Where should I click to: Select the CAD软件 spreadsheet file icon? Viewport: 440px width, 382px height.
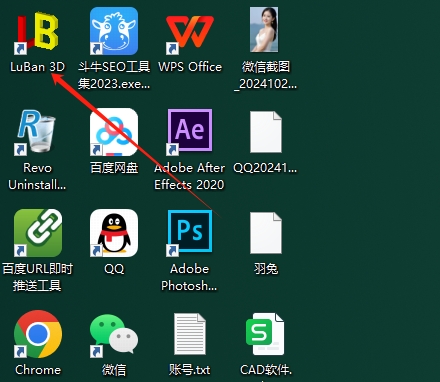tap(265, 334)
